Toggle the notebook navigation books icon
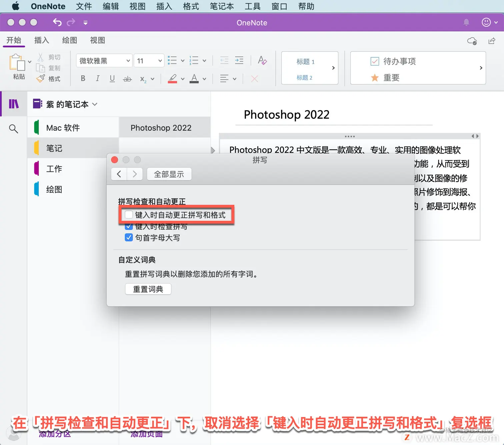 point(14,104)
